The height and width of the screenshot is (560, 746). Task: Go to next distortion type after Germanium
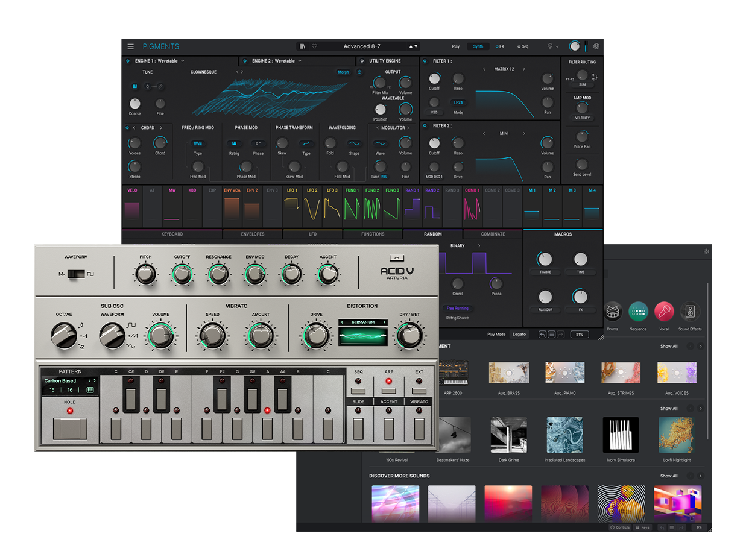click(385, 322)
